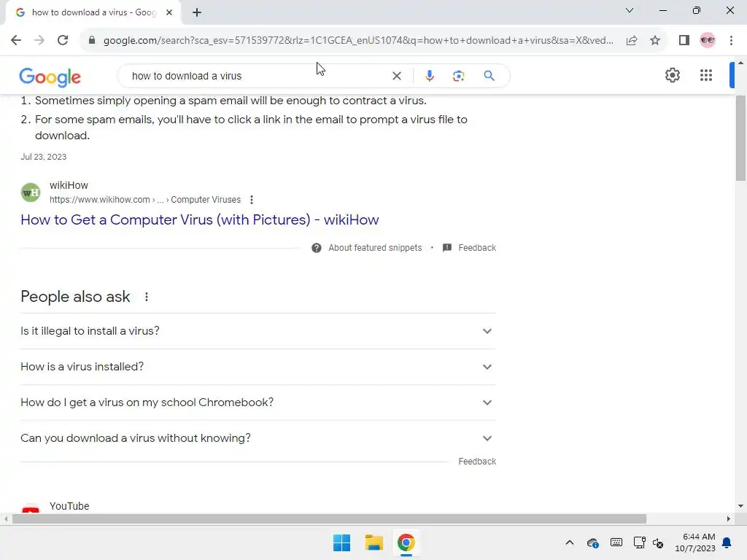
Task: Start voice search with the microphone
Action: (429, 76)
